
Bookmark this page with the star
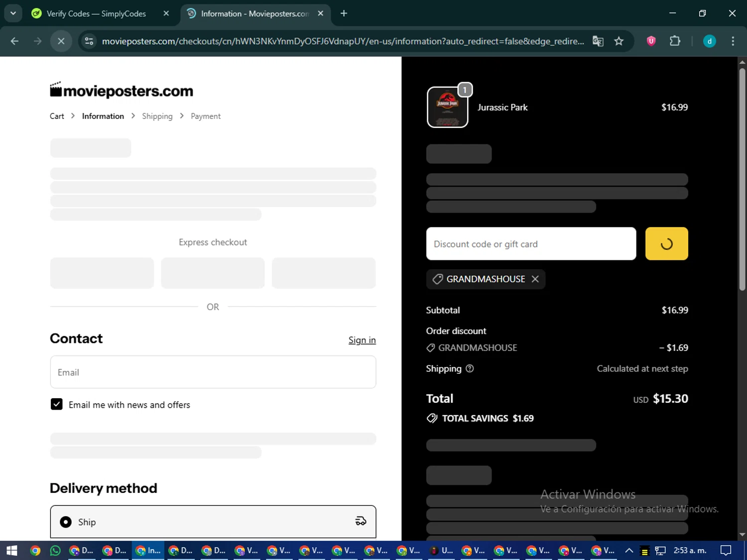[619, 41]
